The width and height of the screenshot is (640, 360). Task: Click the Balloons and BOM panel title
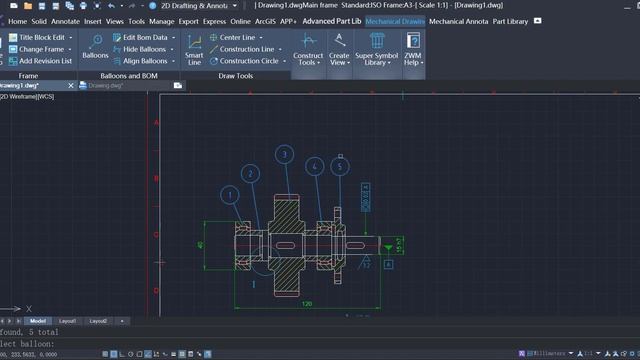click(x=129, y=76)
